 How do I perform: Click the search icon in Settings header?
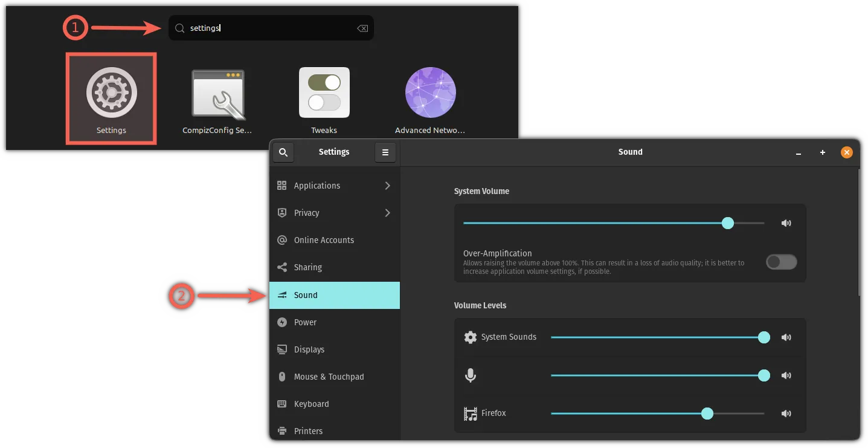point(283,152)
